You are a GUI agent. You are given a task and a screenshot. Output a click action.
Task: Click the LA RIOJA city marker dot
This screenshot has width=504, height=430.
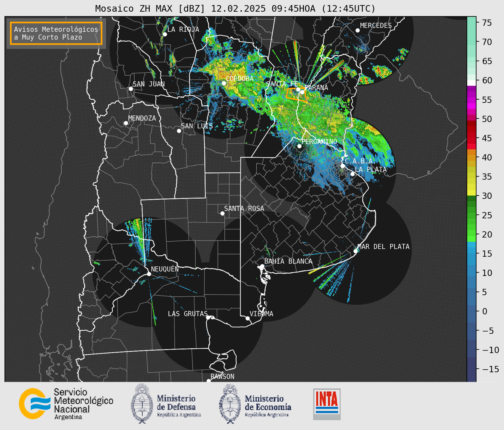[x=165, y=34]
